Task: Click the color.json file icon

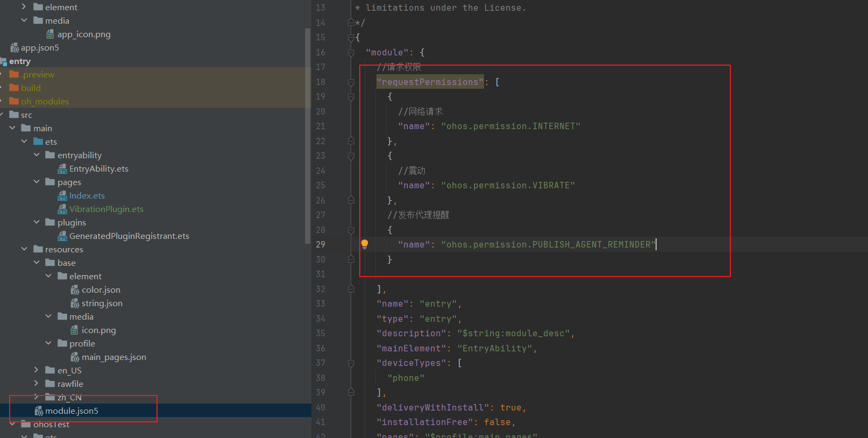Action: point(75,290)
